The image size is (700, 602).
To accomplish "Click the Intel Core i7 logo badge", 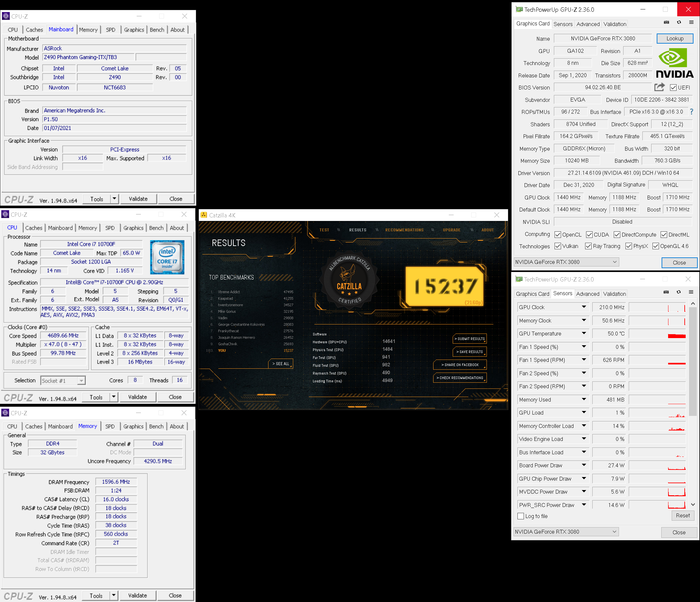I will 167,257.
